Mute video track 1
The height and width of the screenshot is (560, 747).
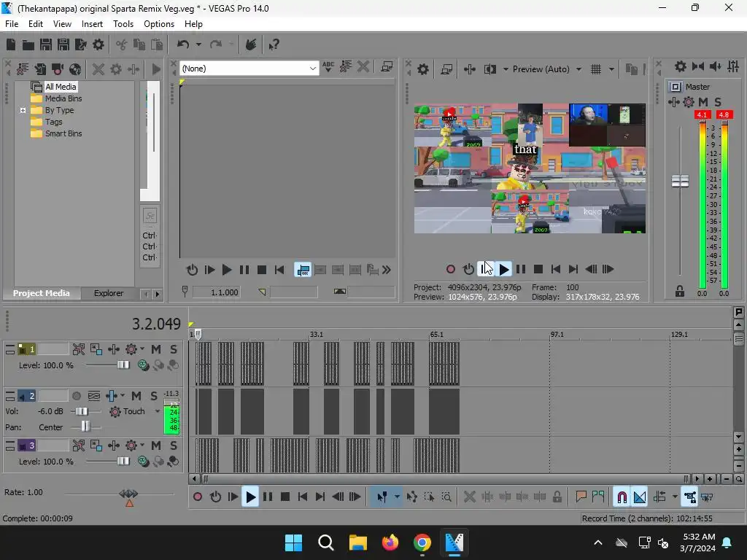pos(156,349)
